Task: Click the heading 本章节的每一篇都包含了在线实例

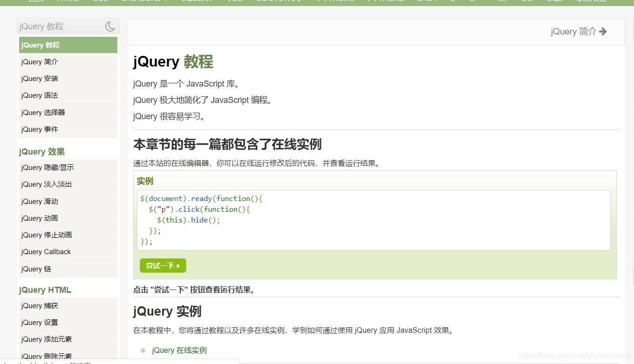Action: [227, 144]
